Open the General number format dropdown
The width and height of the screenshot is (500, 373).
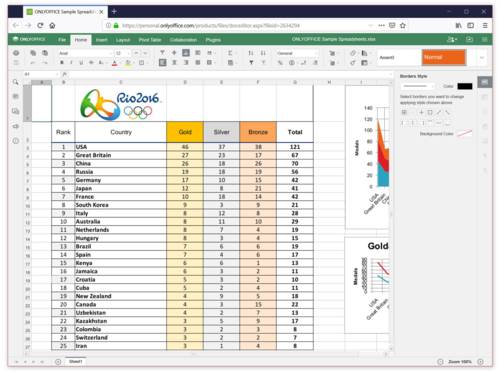point(296,53)
